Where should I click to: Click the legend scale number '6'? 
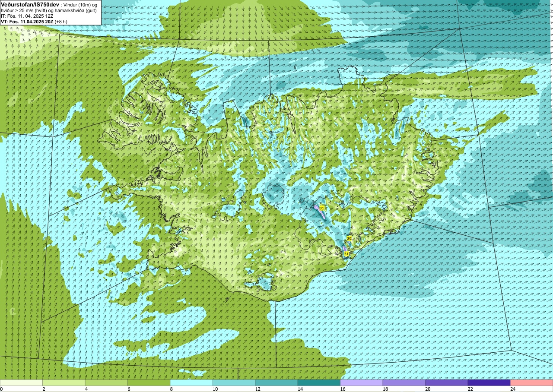(x=128, y=389)
